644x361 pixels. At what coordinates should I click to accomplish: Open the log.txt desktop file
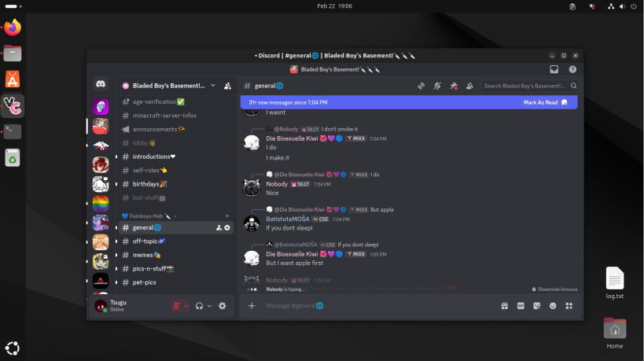click(x=614, y=283)
